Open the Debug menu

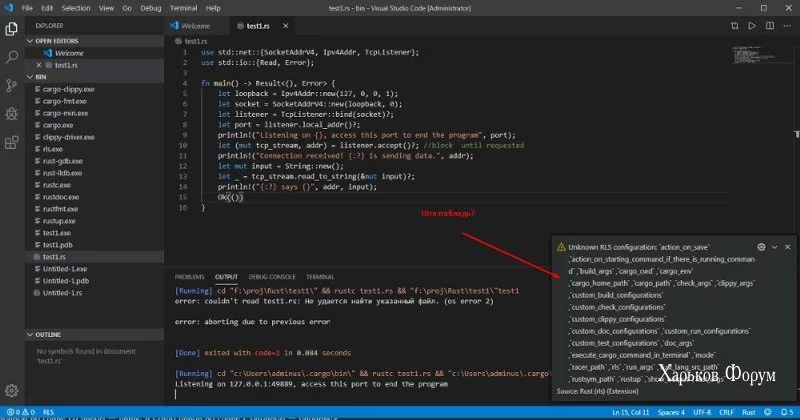point(151,8)
